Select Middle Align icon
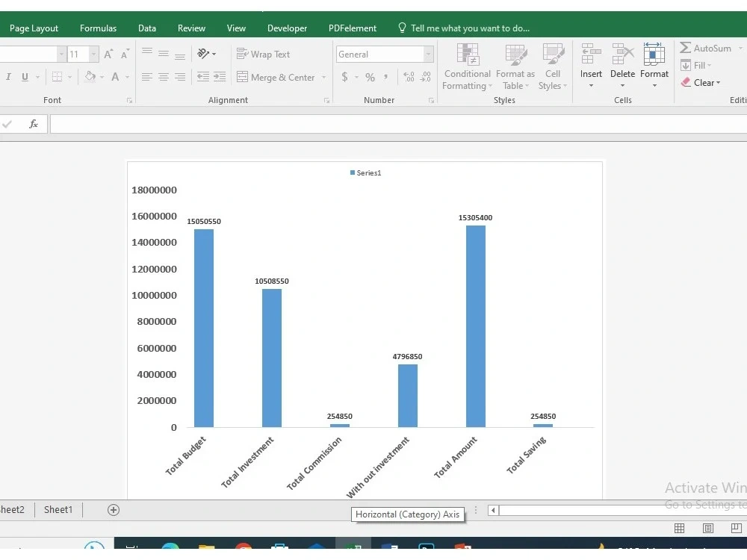Screen dimensions: 747x560 (x=164, y=54)
